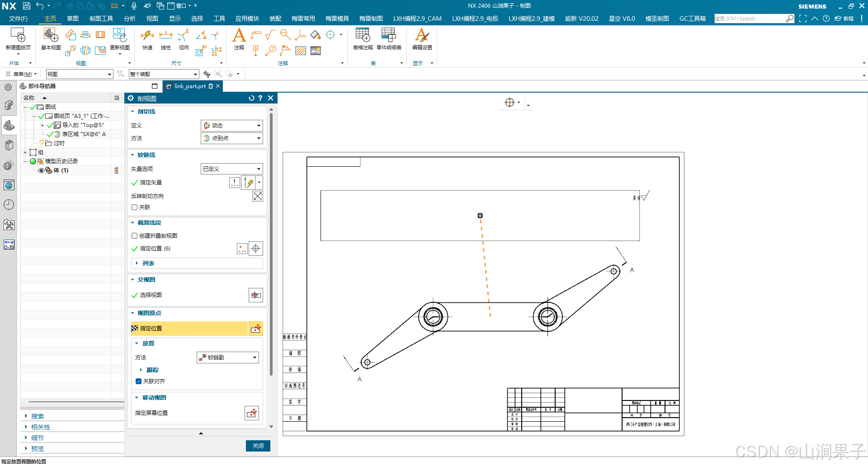Click the save icon in title bar
868x466 pixels.
coord(27,6)
